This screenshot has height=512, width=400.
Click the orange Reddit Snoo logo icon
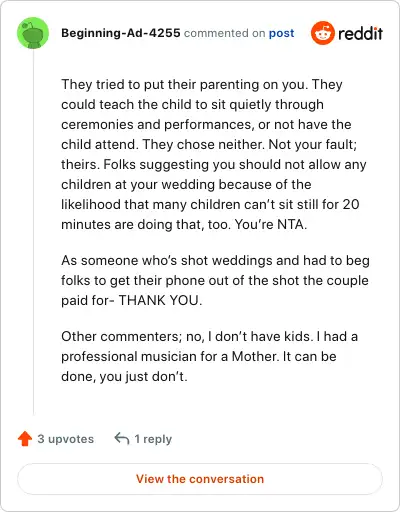[x=322, y=33]
